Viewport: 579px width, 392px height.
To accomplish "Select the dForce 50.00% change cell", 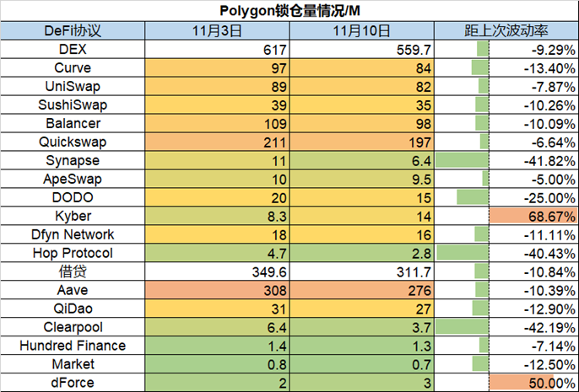I will (x=533, y=383).
